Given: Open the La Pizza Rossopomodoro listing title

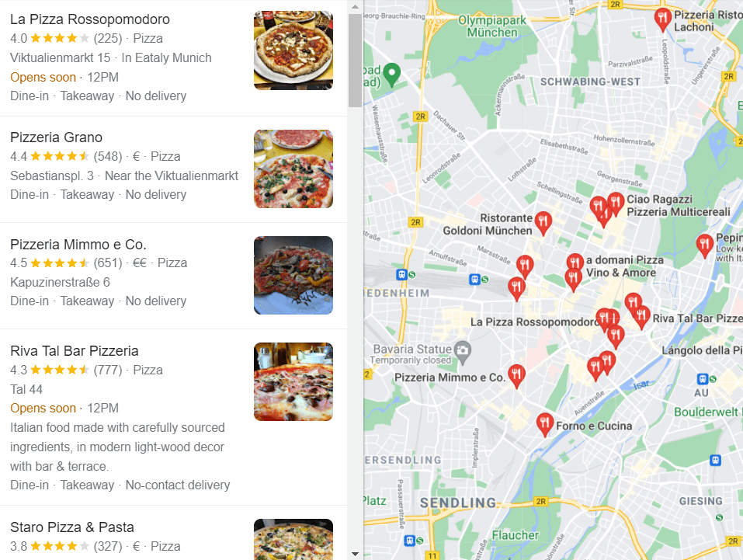Looking at the screenshot, I should 90,19.
